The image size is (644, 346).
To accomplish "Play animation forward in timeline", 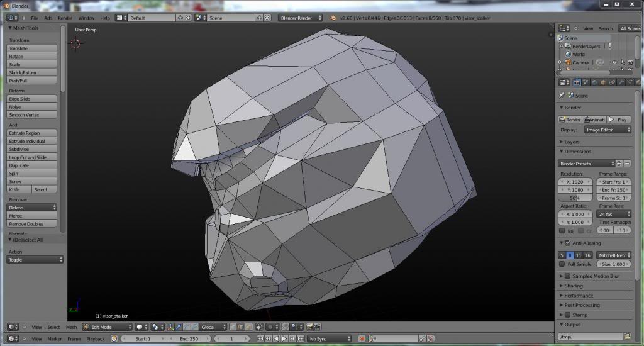I will point(284,338).
